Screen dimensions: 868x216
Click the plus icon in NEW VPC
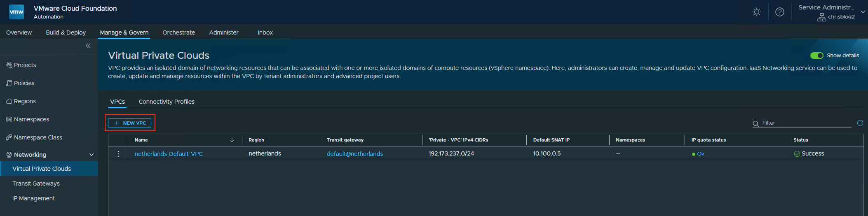click(117, 123)
